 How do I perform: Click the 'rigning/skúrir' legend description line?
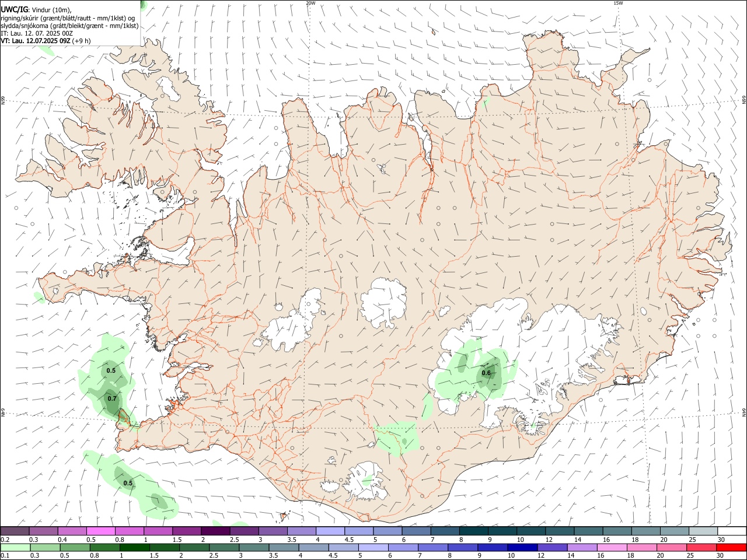[x=68, y=18]
